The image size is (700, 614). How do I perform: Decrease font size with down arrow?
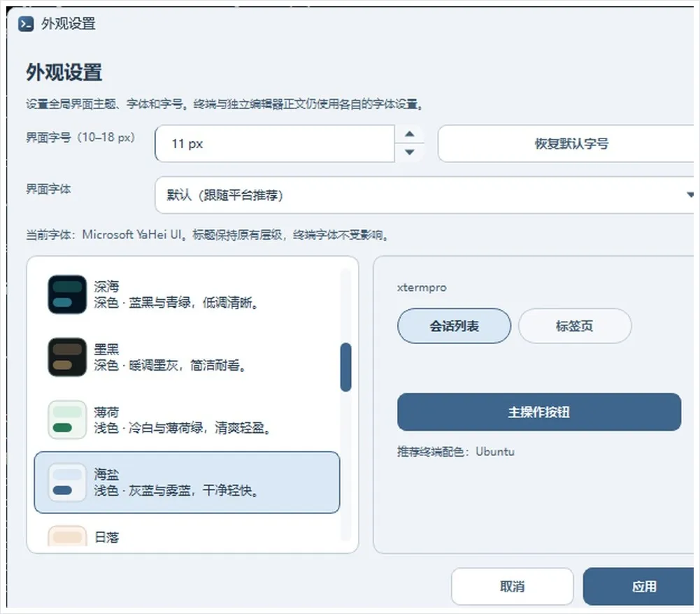point(409,152)
